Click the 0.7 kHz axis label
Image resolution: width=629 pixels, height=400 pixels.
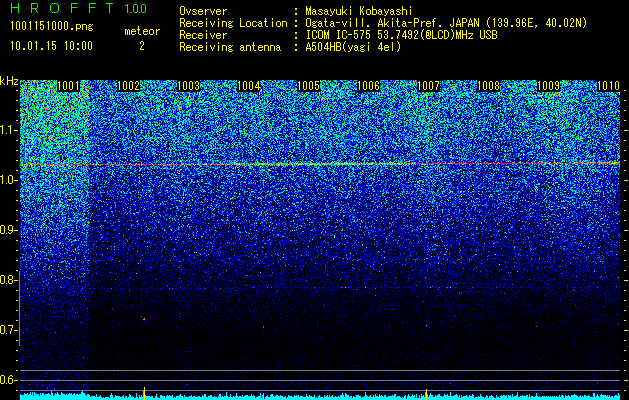(x=8, y=330)
